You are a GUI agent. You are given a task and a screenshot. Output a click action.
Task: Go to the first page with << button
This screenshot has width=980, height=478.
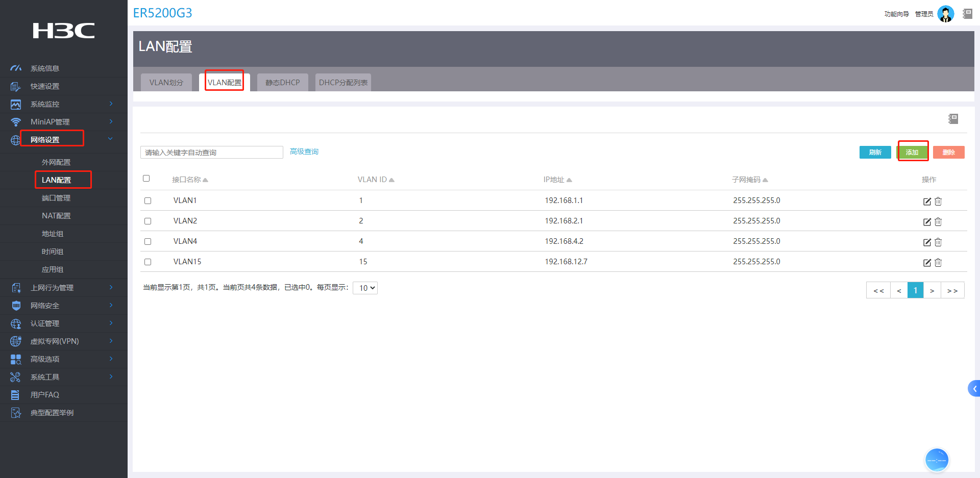click(x=878, y=290)
